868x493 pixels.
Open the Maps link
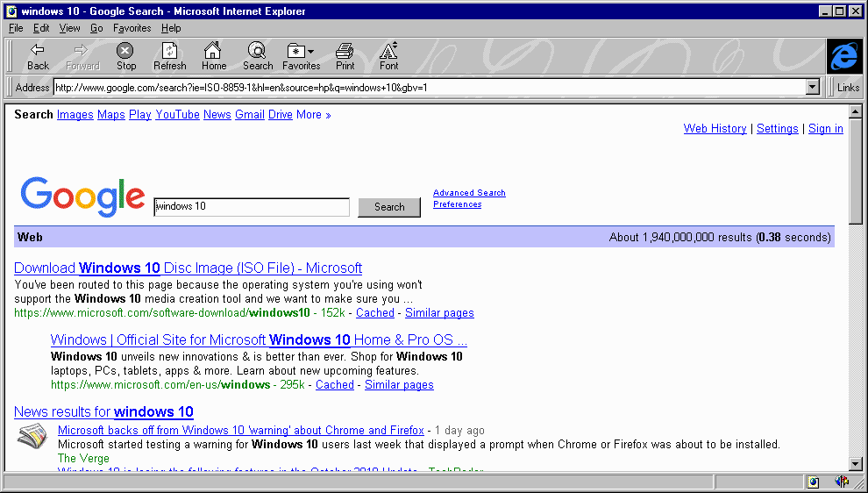[111, 115]
